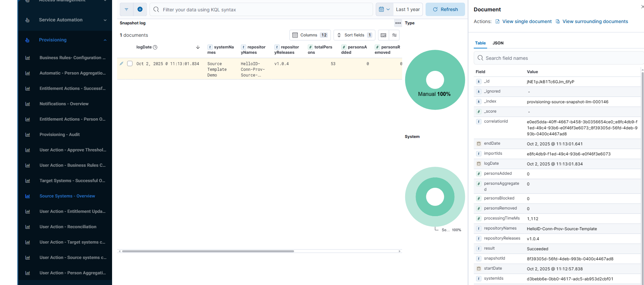Focus the Search field names input
The width and height of the screenshot is (644, 285).
559,58
